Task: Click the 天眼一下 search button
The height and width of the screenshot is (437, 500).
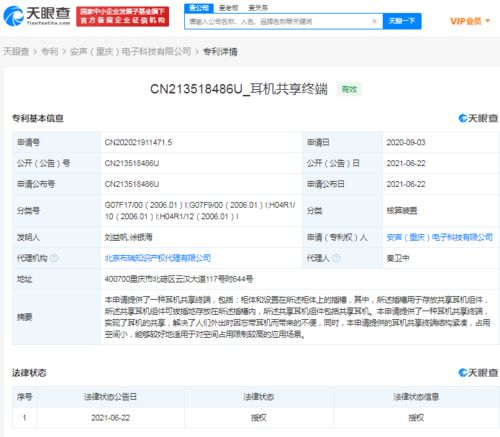Action: (402, 21)
